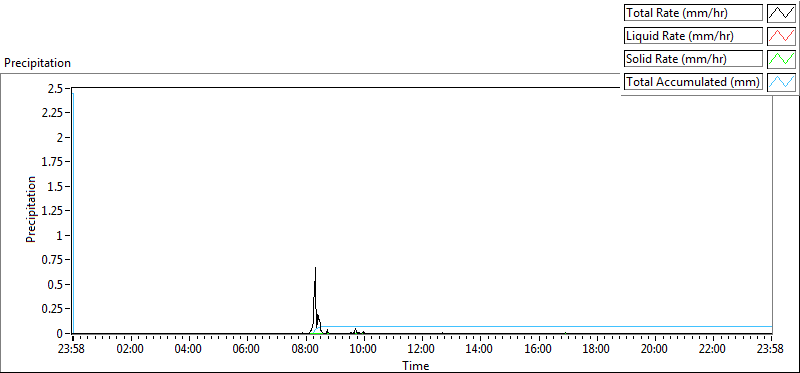The width and height of the screenshot is (800, 373).
Task: Click the 20:00 time tick label
Action: coord(655,350)
